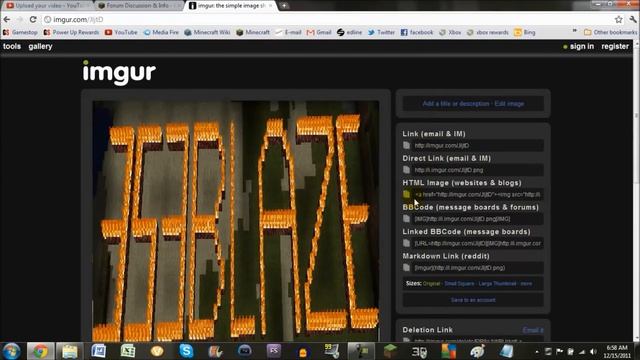Click the Direct Link URL field

(x=478, y=170)
